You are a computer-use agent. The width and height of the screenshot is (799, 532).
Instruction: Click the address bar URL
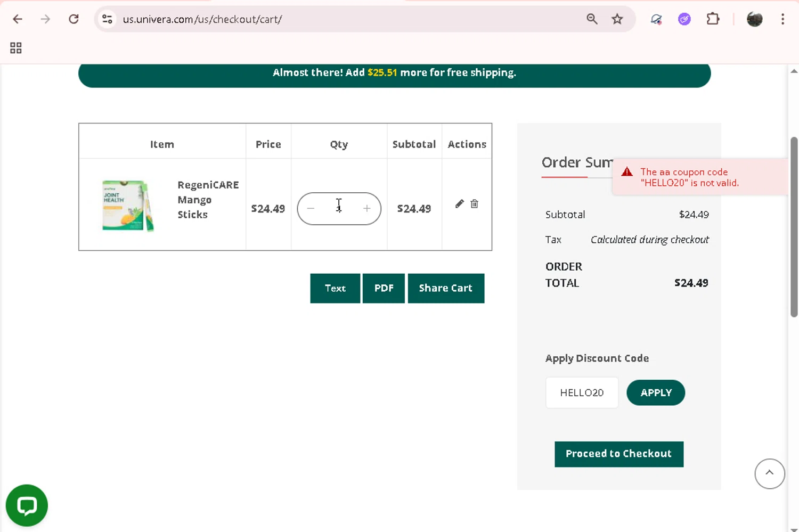coord(202,19)
